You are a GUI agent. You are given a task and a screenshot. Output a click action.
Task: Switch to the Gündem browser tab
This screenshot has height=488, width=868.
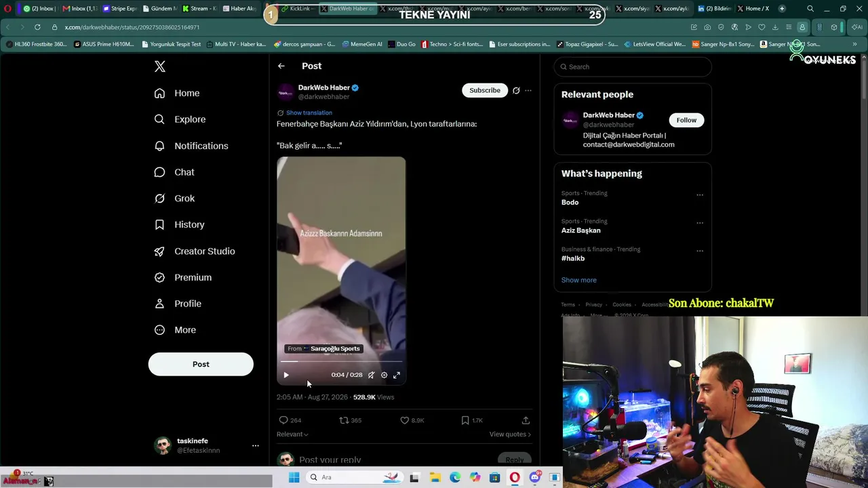pos(160,9)
